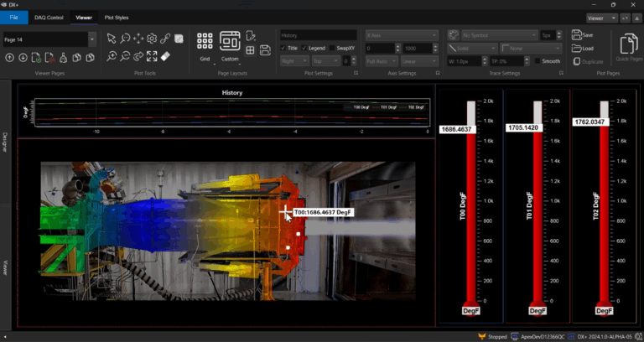The width and height of the screenshot is (644, 342).
Task: Uncheck the Title checkbox
Action: 284,49
